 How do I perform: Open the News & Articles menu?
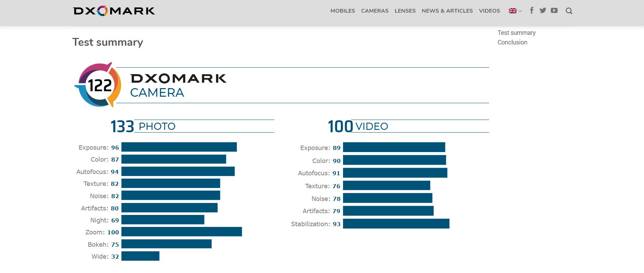click(x=447, y=11)
